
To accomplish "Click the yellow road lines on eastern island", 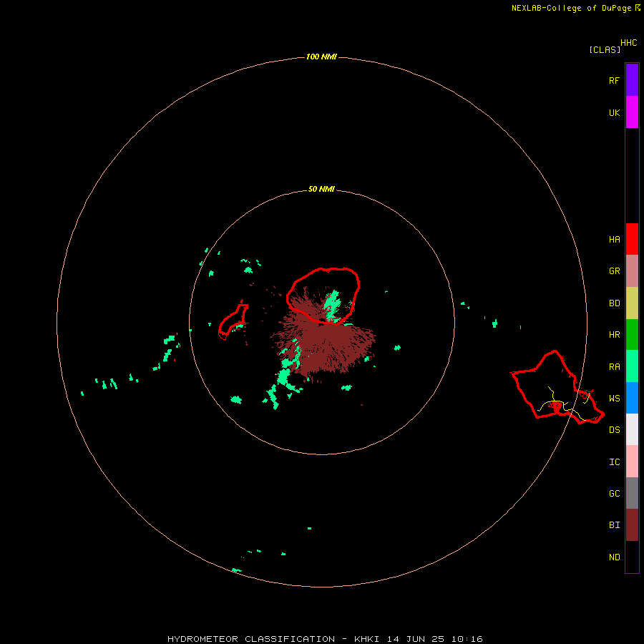I will (x=565, y=404).
